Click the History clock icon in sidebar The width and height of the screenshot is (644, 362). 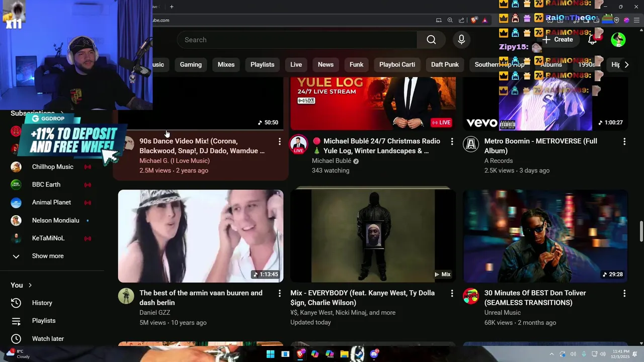click(x=16, y=303)
